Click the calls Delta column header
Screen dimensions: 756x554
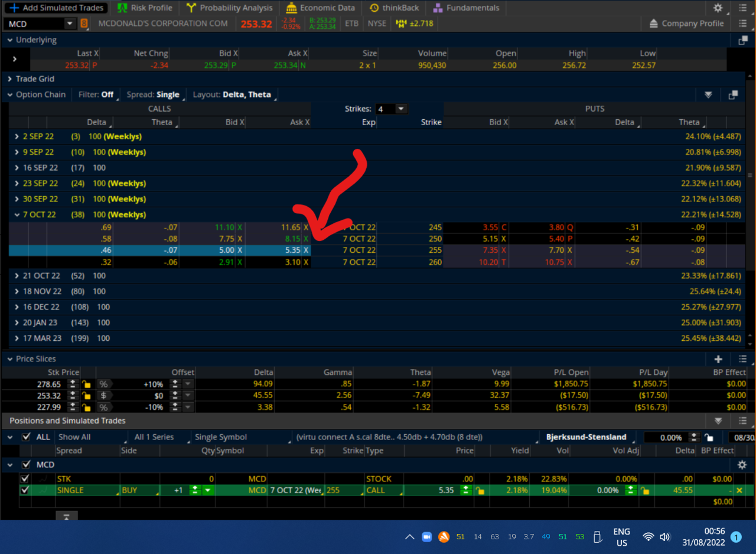(96, 122)
